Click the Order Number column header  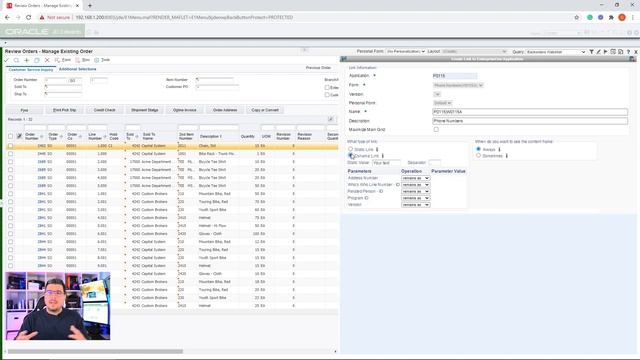pyautogui.click(x=31, y=136)
